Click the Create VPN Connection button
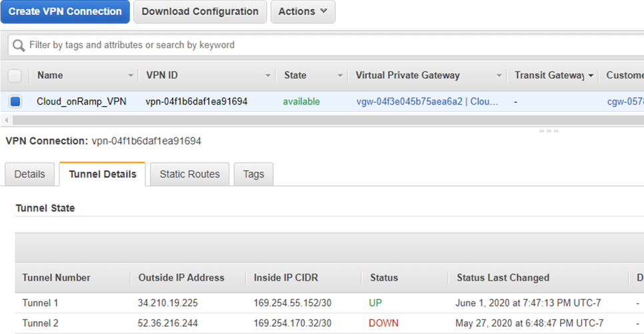Screen dimensions: 644x334 65,11
